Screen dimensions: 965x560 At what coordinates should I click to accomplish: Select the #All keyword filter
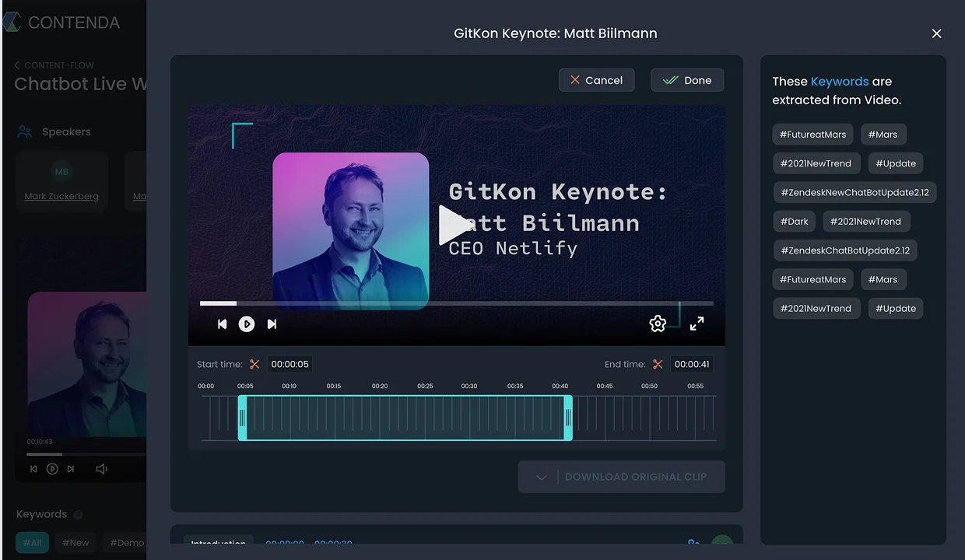pos(33,543)
